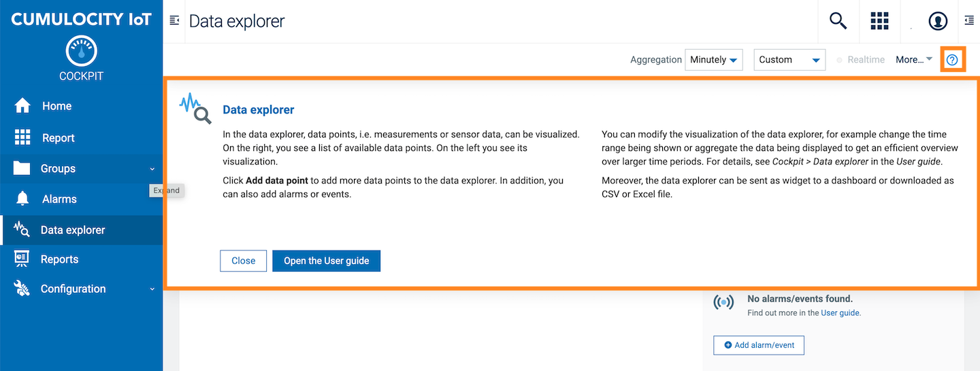Collapse the navigator with the top-left toggle icon

[x=174, y=21]
